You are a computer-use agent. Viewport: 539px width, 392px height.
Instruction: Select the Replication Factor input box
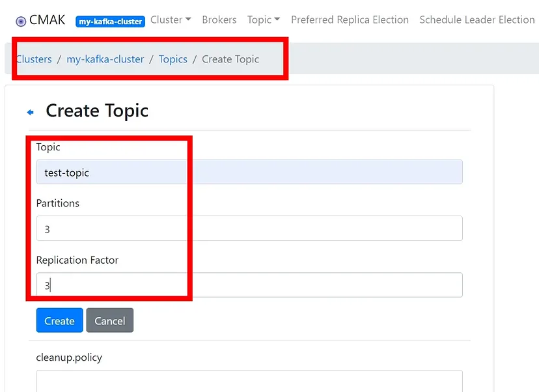[249, 285]
